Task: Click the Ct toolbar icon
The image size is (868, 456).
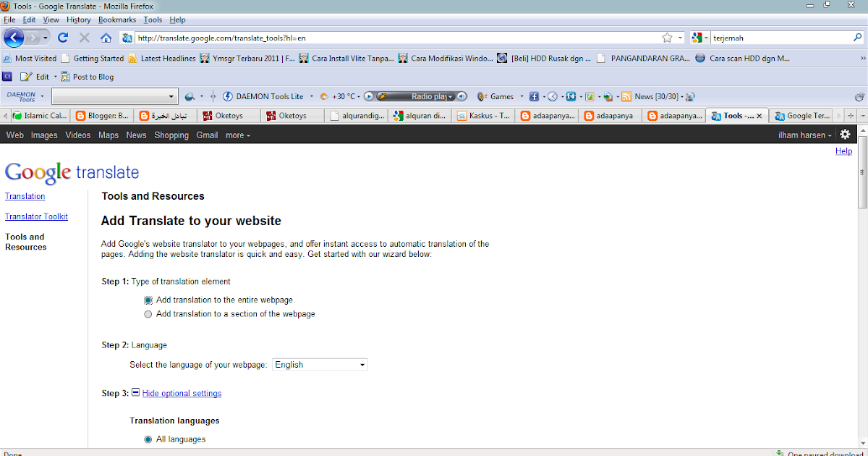Action: [x=8, y=76]
